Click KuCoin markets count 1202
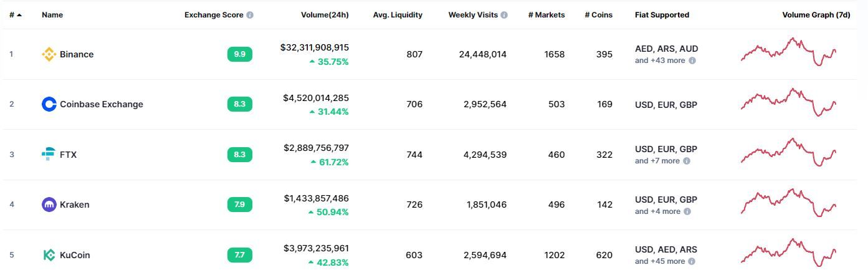868x280 pixels. pyautogui.click(x=555, y=255)
